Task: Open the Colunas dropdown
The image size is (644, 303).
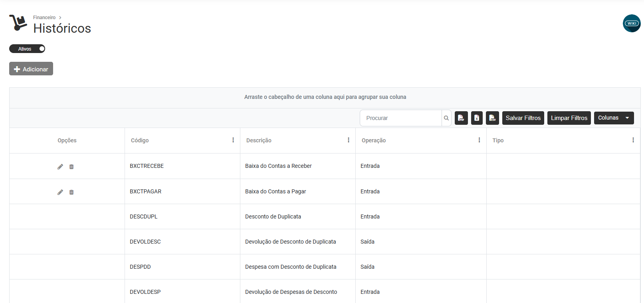Action: (x=614, y=118)
